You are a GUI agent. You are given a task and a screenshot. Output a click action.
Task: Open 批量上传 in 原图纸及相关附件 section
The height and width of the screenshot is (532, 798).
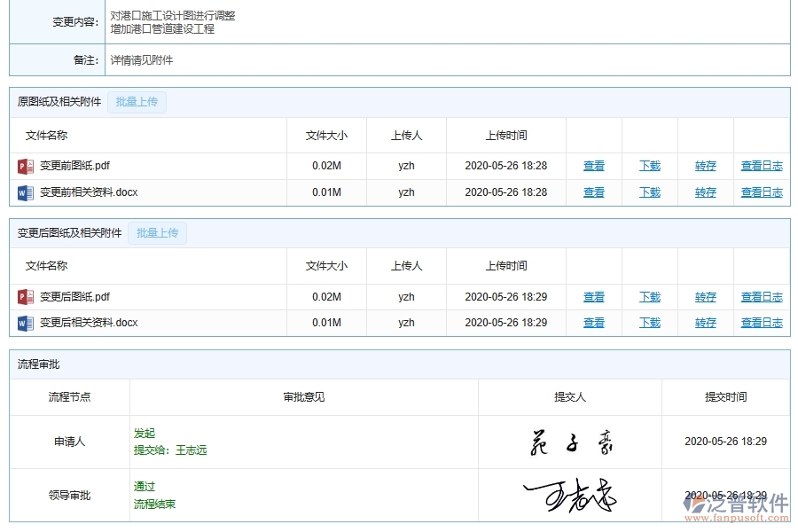(x=137, y=101)
